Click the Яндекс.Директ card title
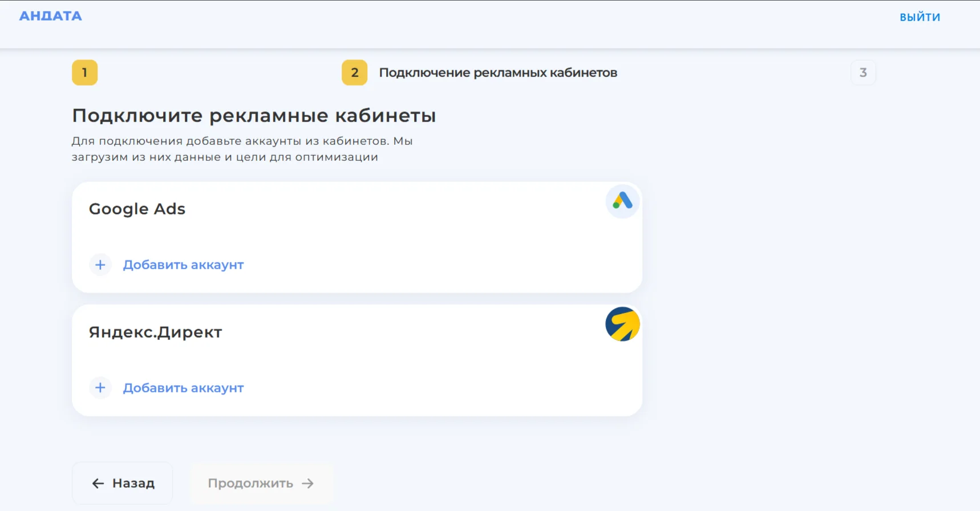 point(155,332)
